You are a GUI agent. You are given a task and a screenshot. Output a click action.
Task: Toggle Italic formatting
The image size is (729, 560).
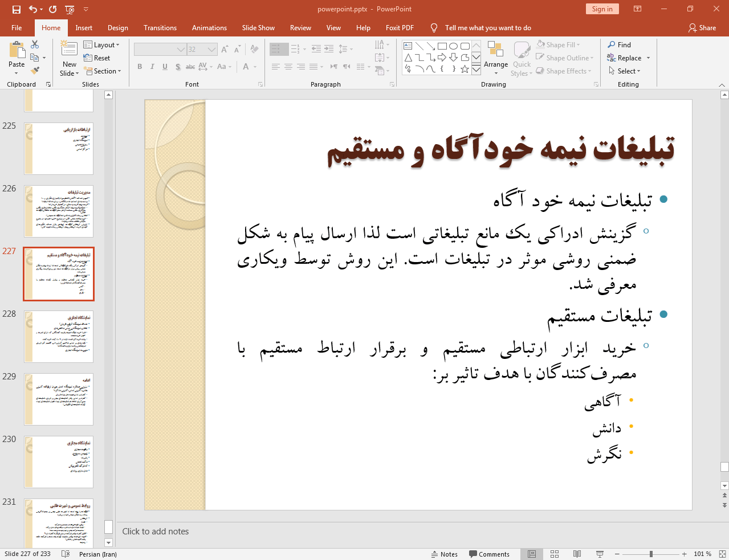tap(152, 67)
